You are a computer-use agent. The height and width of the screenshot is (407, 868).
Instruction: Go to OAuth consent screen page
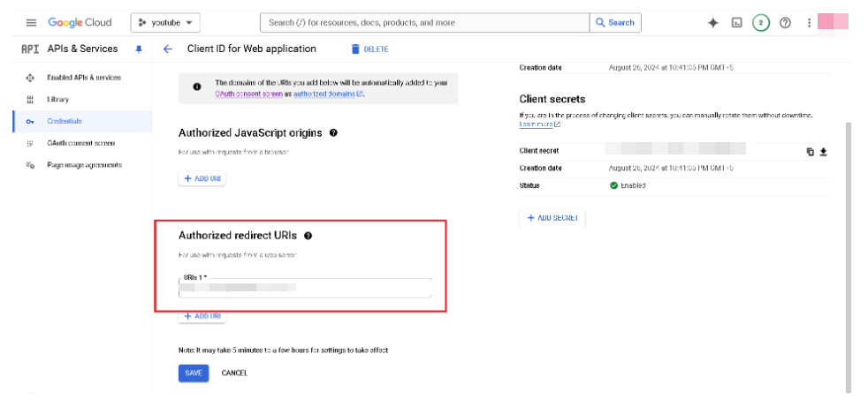pos(80,143)
